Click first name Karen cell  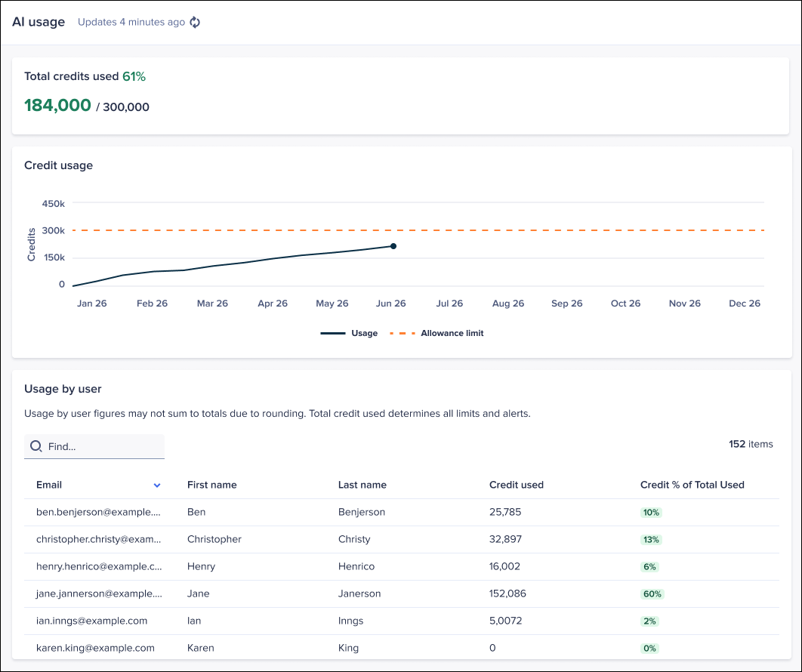201,647
